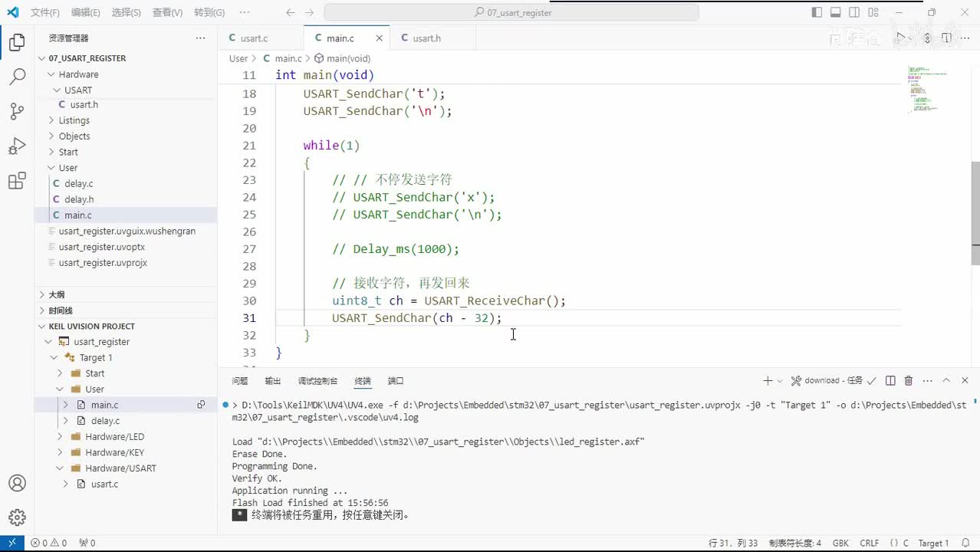Switch to the 端口 panel tab
Viewport: 980px width, 552px height.
pyautogui.click(x=396, y=381)
